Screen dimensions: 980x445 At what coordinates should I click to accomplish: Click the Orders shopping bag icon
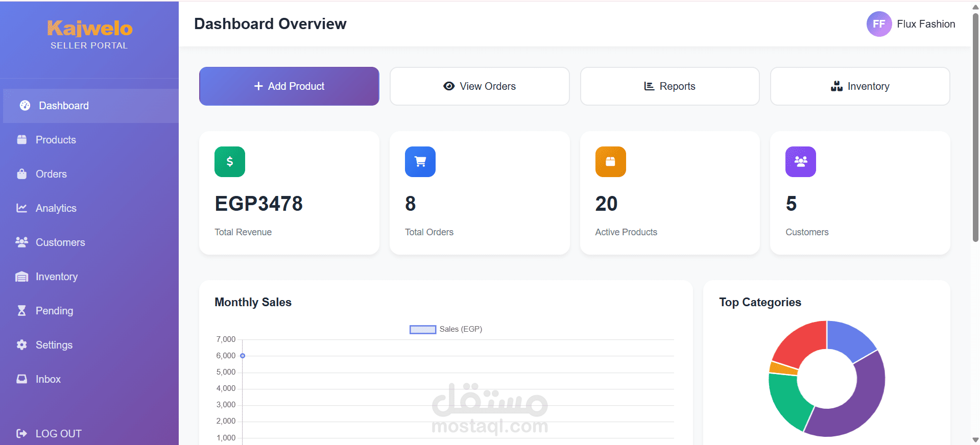coord(21,174)
